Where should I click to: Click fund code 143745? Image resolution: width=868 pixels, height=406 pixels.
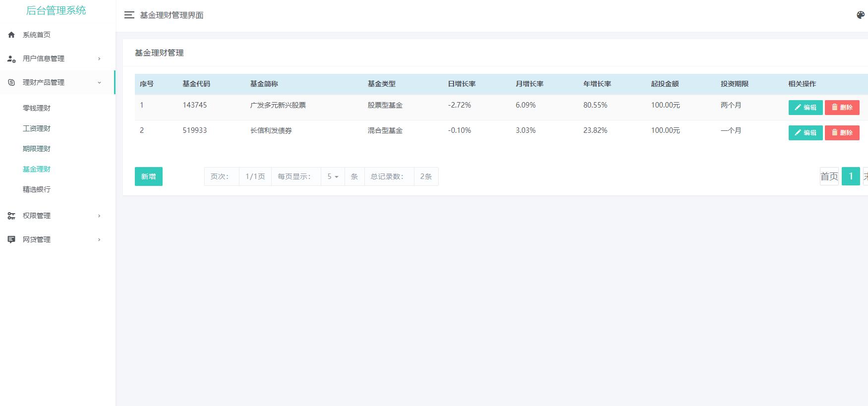coord(195,105)
